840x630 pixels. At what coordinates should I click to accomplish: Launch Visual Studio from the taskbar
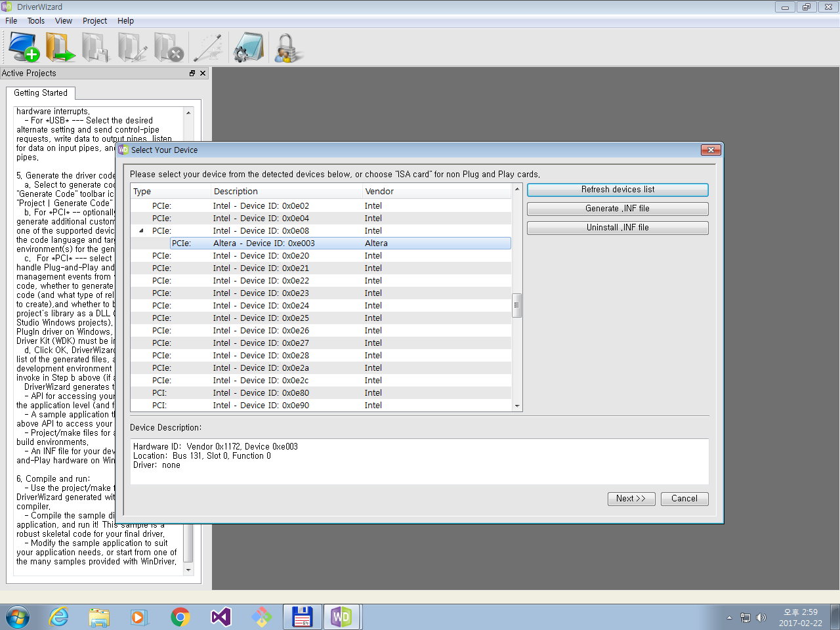(x=220, y=617)
